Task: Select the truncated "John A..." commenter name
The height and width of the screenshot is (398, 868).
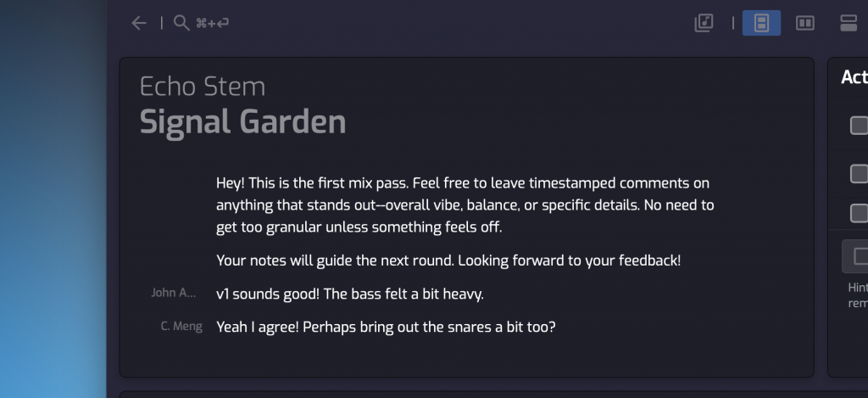Action: [174, 293]
